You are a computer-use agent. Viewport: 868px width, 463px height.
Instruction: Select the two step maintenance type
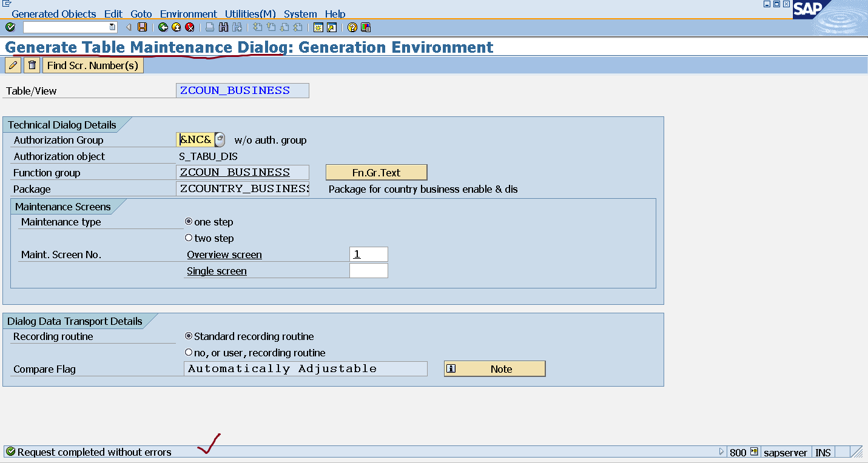coord(189,238)
